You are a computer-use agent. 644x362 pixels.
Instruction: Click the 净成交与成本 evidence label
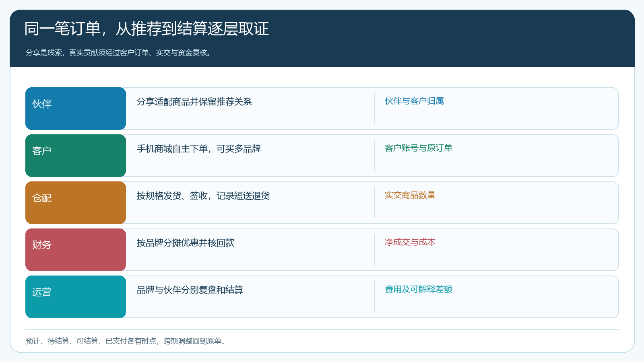pos(410,242)
